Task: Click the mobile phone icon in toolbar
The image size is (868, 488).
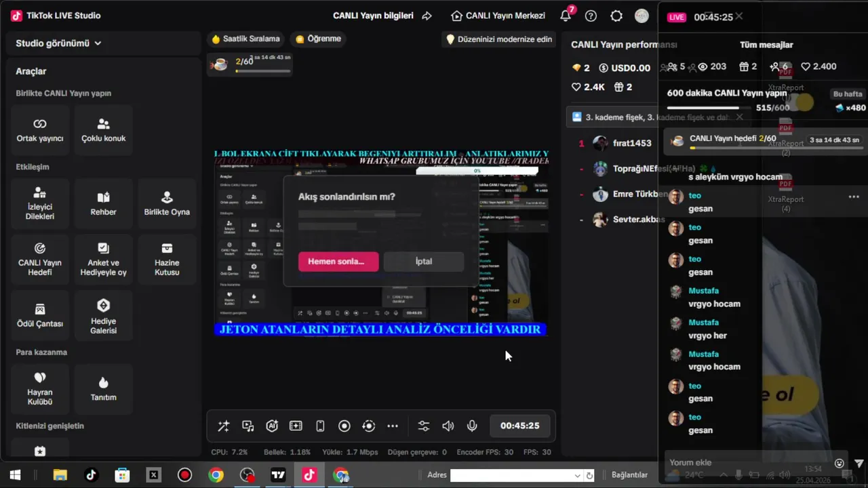Action: (320, 426)
